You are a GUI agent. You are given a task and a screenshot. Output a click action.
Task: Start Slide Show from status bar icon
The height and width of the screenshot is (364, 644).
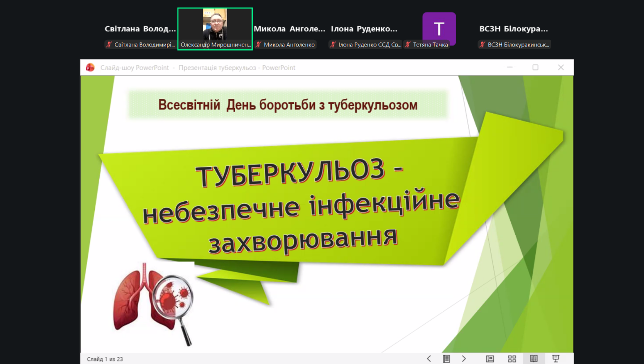point(556,359)
